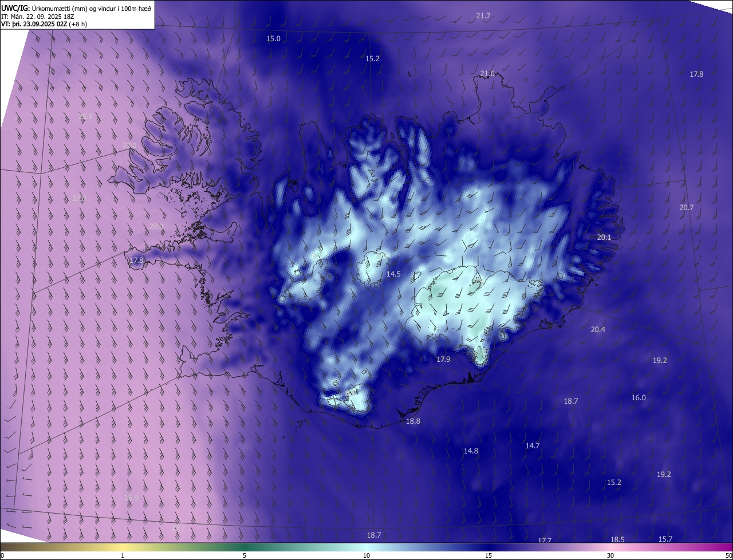Click the 50 label on the color scale
This screenshot has height=560, width=733.
[728, 556]
